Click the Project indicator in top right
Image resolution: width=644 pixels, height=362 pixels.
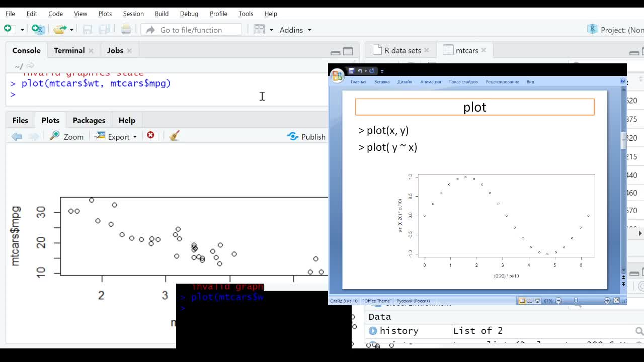pyautogui.click(x=615, y=30)
